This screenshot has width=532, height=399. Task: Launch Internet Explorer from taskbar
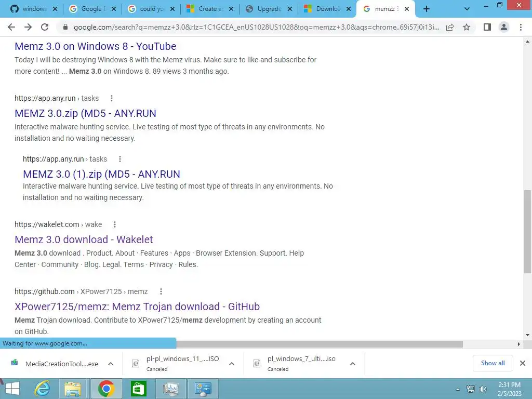tap(43, 389)
